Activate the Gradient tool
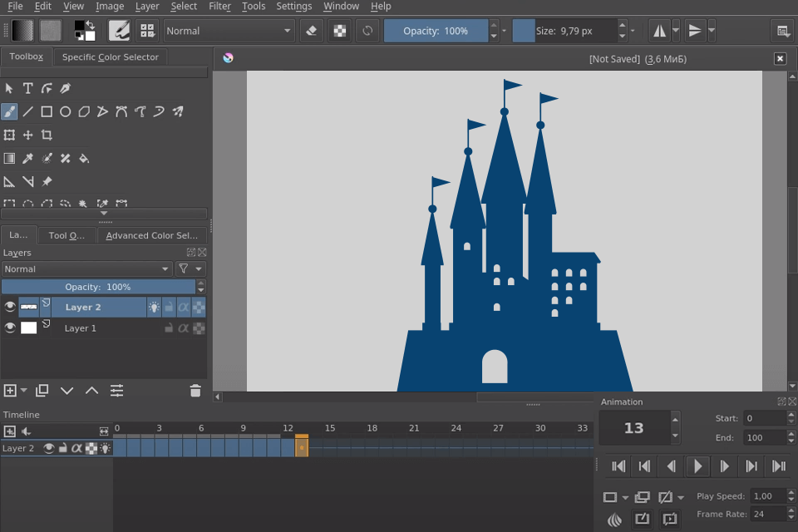Screen dimensions: 798x532 coord(9,158)
